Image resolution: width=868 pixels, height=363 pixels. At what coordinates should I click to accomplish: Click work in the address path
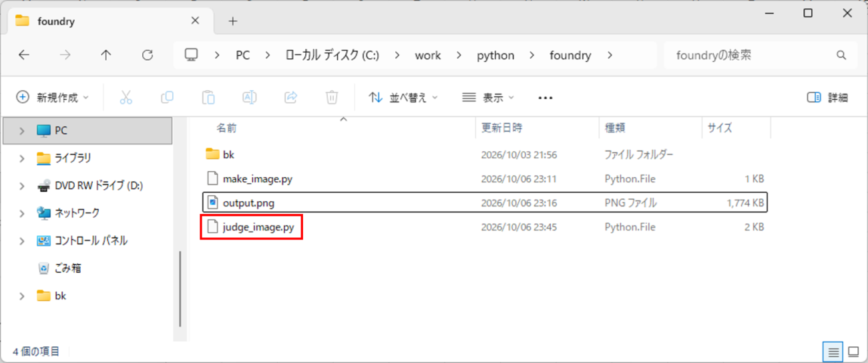[428, 55]
